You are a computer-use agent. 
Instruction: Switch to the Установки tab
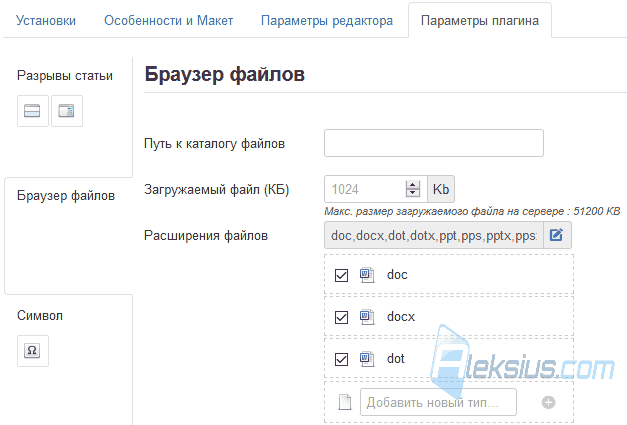pyautogui.click(x=46, y=20)
